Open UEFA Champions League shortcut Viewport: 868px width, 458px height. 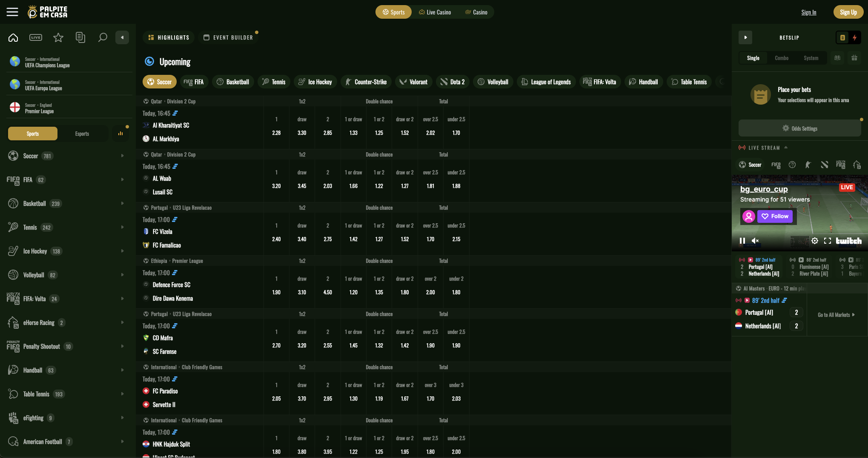69,62
